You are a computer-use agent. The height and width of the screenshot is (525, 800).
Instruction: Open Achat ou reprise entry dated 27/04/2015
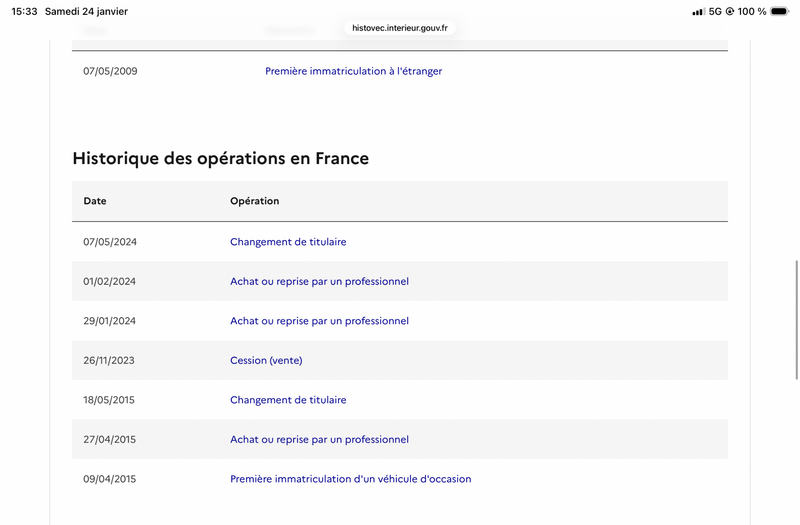click(x=319, y=439)
